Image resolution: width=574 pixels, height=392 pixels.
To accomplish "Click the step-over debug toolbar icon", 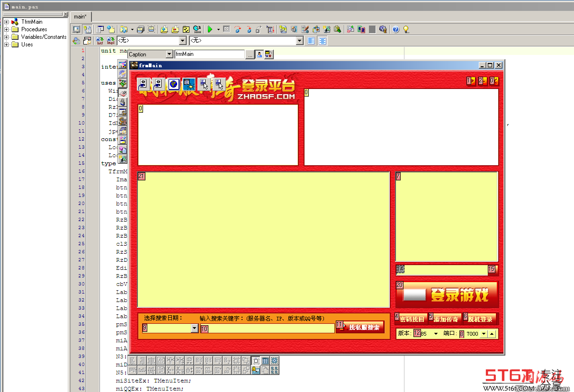I will point(238,29).
